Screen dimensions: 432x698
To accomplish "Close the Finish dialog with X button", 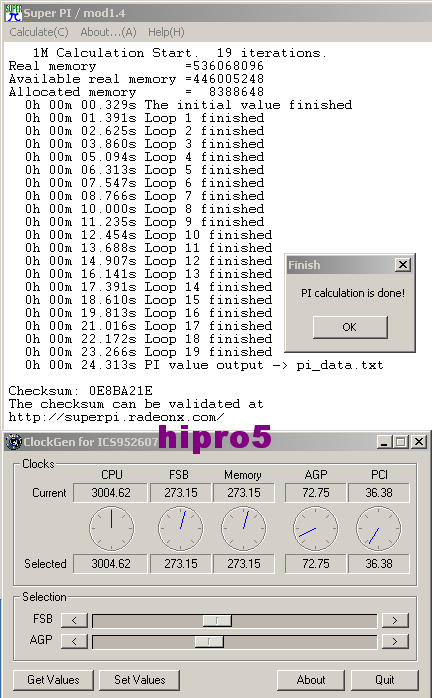I will 403,264.
